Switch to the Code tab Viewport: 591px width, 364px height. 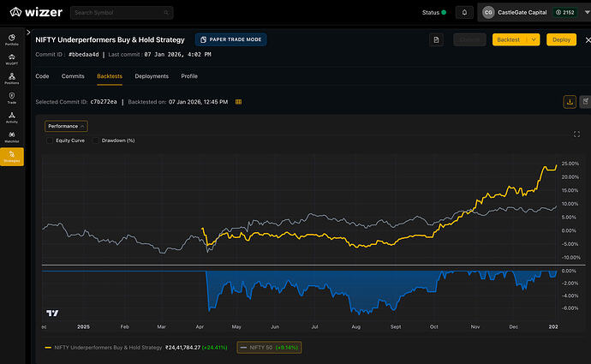pyautogui.click(x=42, y=76)
